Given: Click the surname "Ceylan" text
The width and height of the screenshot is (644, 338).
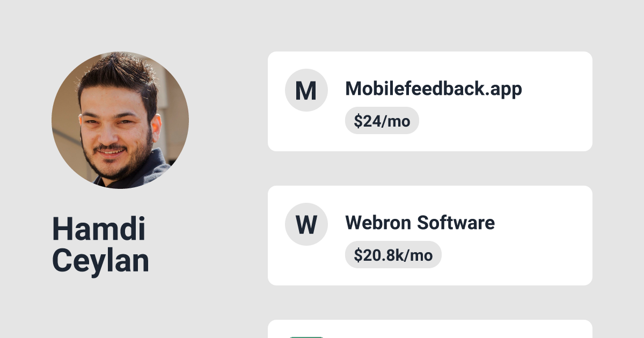Looking at the screenshot, I should click(x=100, y=261).
